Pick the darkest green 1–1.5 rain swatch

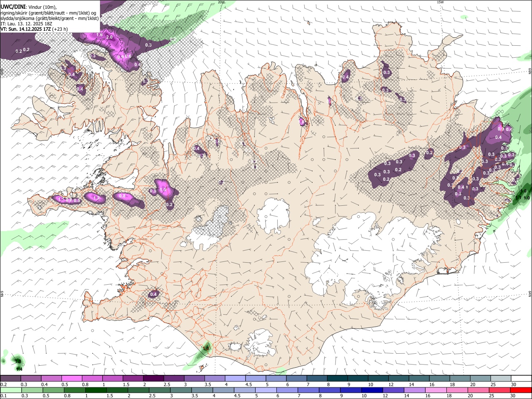96,390
